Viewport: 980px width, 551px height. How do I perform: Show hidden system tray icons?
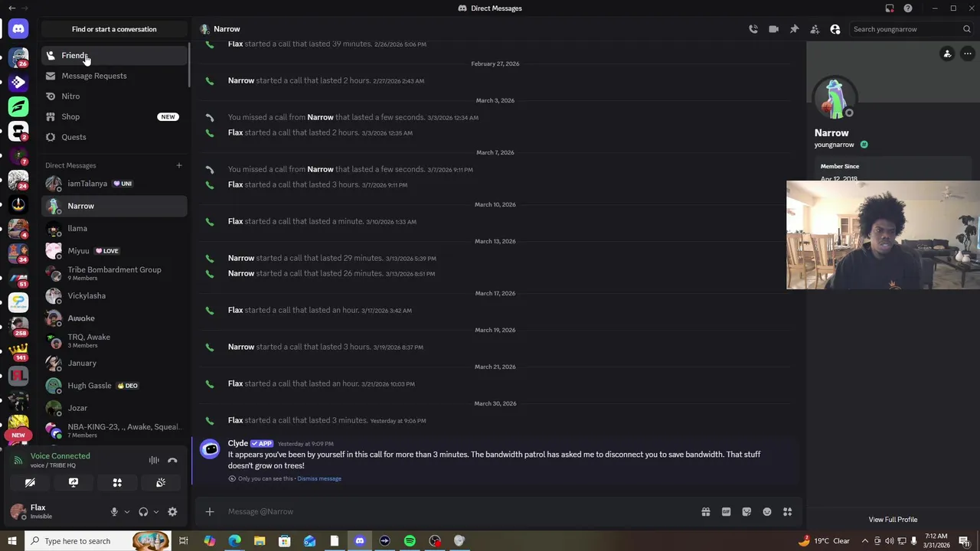tap(865, 541)
